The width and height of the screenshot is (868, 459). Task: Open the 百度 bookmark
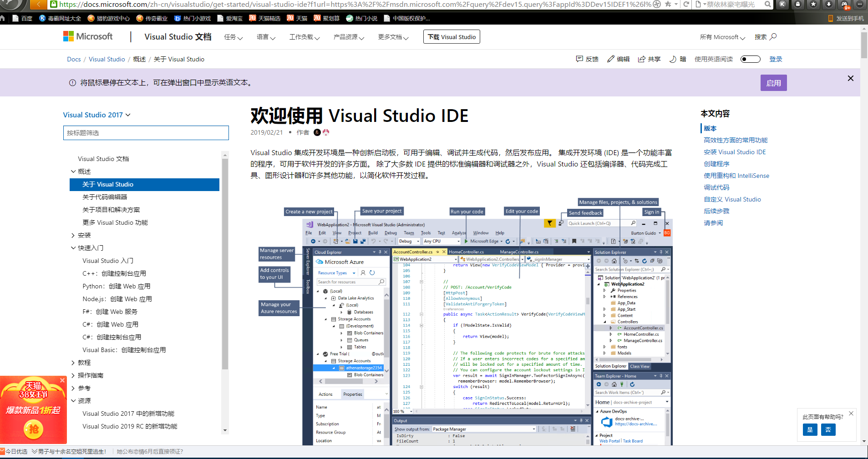pos(22,18)
